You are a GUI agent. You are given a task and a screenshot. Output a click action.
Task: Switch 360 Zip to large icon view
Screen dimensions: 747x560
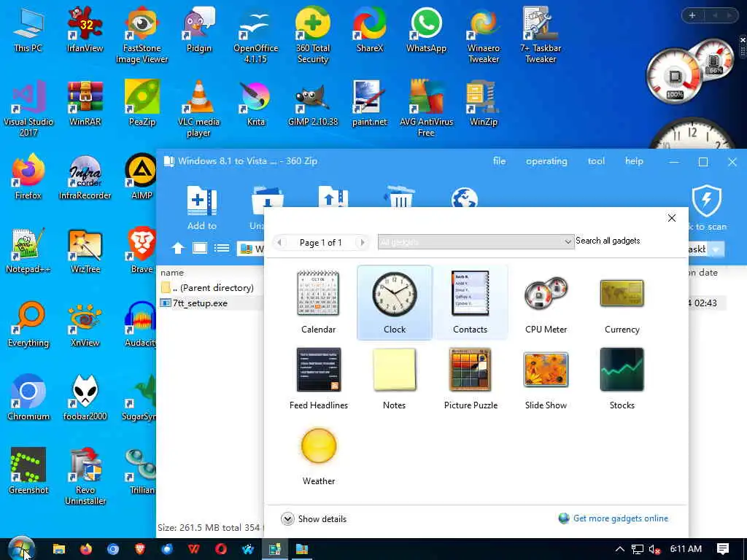coord(200,248)
